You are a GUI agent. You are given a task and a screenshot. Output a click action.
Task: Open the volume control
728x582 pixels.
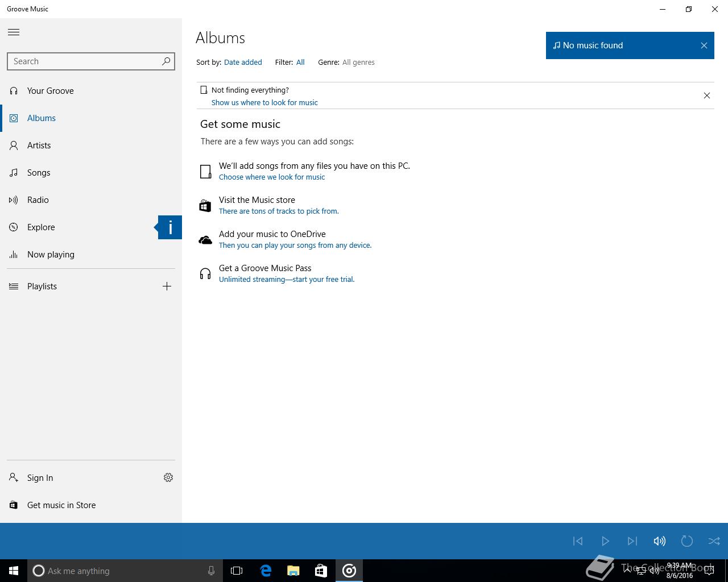(660, 541)
